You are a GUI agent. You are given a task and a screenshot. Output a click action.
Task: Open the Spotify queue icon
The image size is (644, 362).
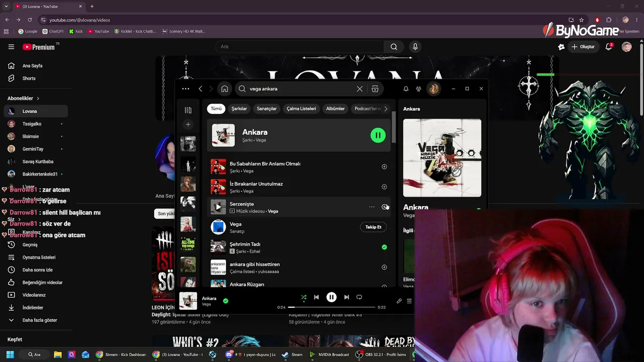[x=409, y=301]
